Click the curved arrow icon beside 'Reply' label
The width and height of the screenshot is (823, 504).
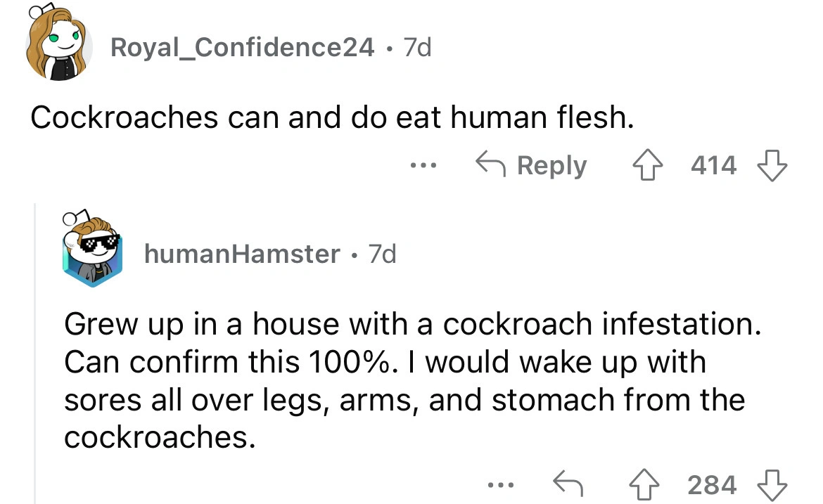[490, 166]
